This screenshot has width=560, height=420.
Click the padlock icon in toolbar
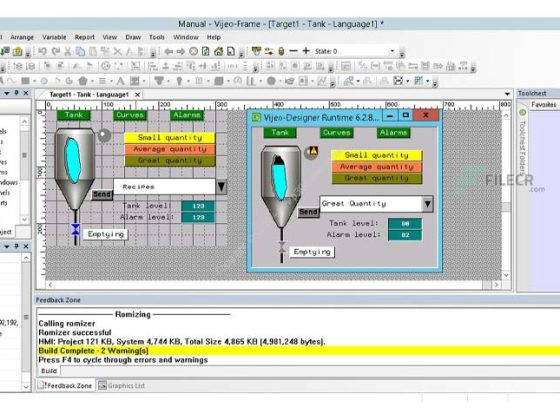click(x=281, y=51)
